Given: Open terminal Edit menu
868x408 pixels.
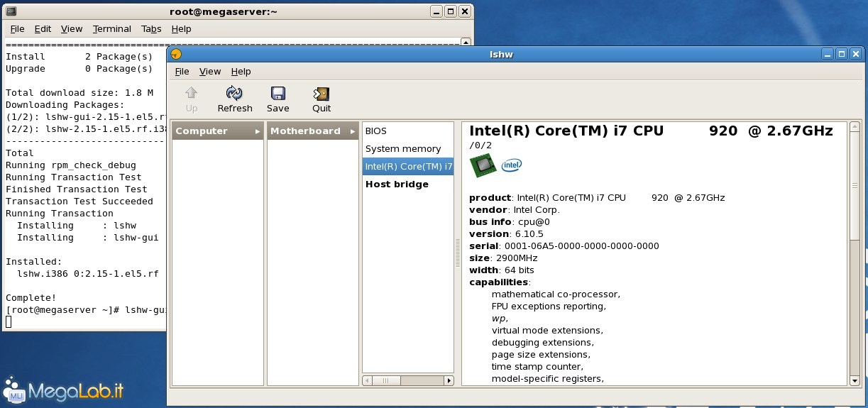Looking at the screenshot, I should (43, 29).
